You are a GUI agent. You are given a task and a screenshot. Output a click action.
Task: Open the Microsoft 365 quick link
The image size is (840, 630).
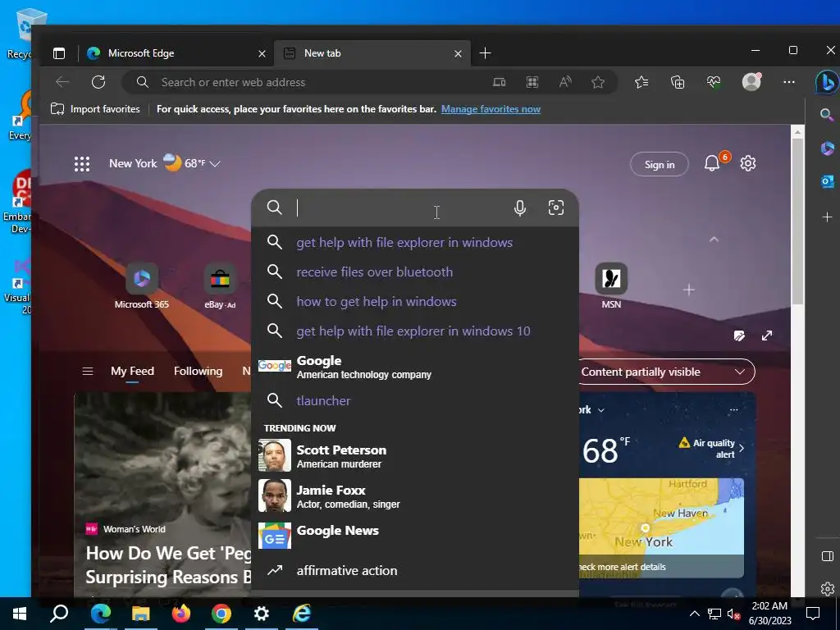[141, 286]
